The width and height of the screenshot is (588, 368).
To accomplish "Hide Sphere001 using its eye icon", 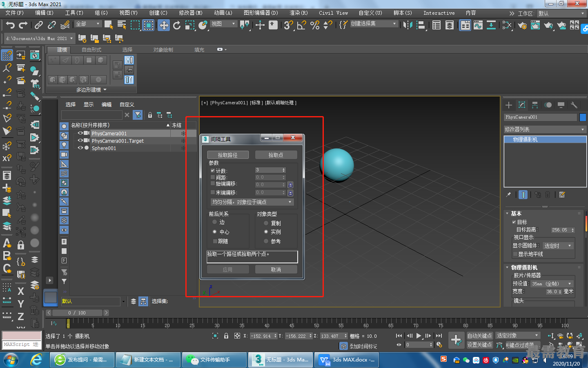I will [80, 148].
